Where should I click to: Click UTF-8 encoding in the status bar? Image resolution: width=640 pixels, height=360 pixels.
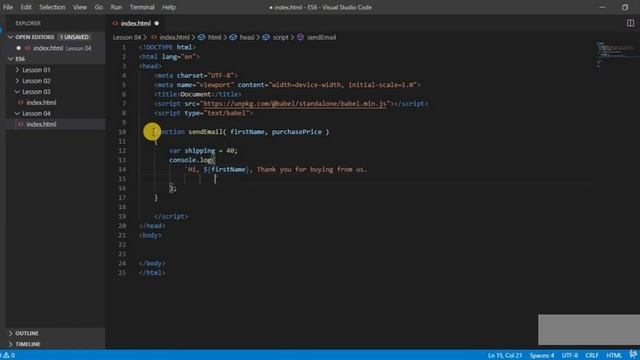pyautogui.click(x=570, y=356)
